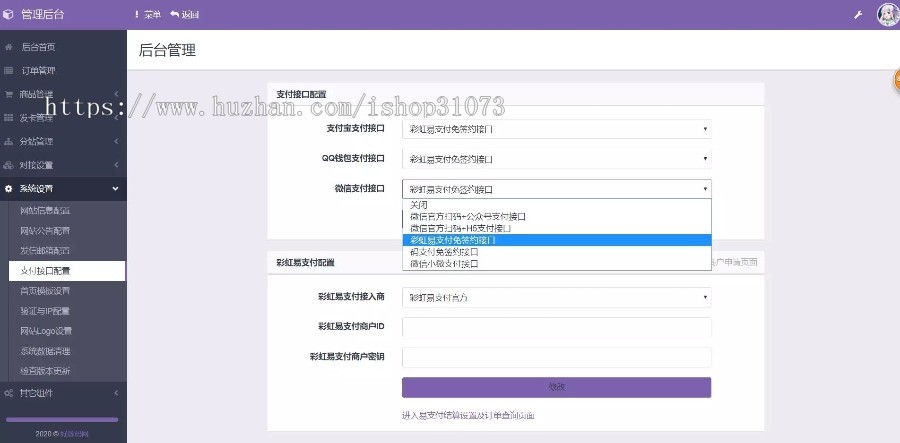The height and width of the screenshot is (443, 900).
Task: Click the 管理后台 cube logo icon
Action: (9, 14)
